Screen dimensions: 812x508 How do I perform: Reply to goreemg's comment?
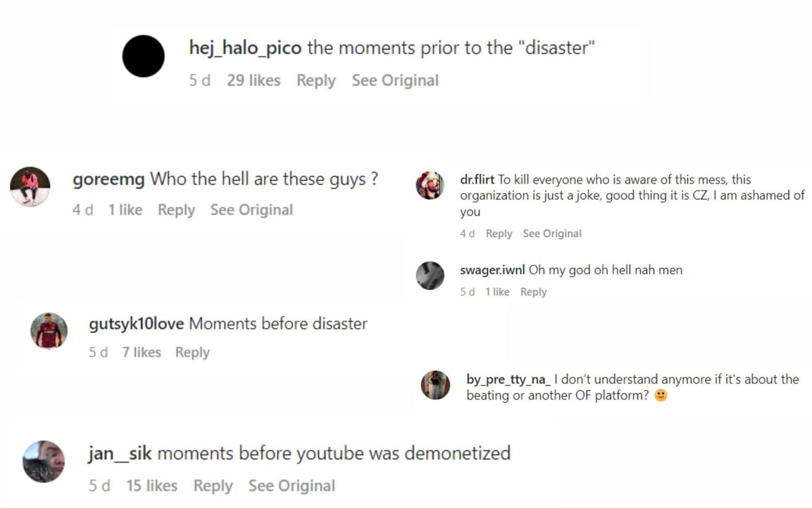pyautogui.click(x=176, y=210)
